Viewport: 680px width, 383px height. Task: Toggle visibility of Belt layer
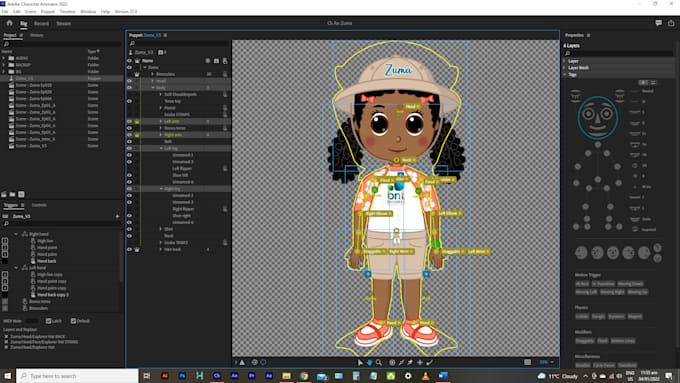pyautogui.click(x=129, y=141)
